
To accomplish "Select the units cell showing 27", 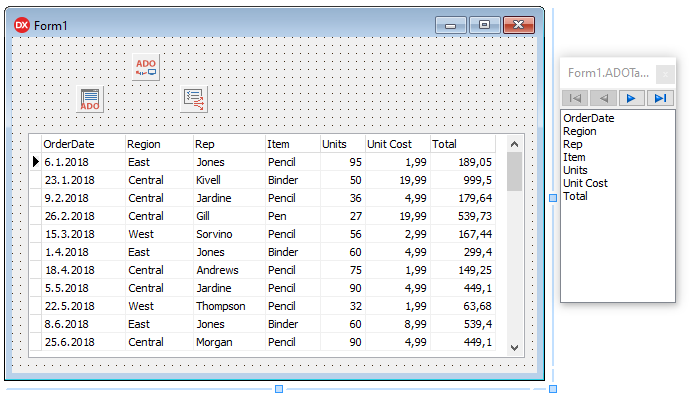I will click(343, 216).
